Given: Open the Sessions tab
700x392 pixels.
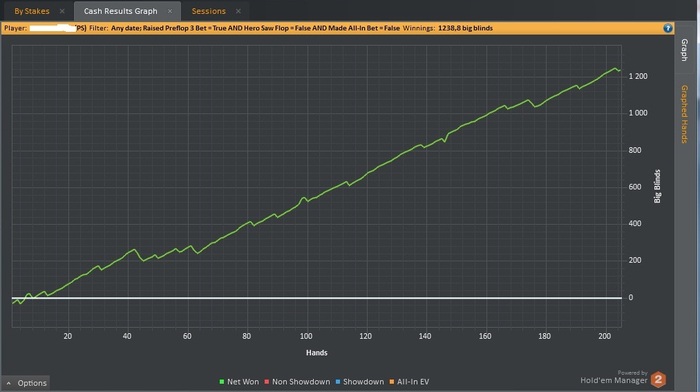Looking at the screenshot, I should tap(208, 11).
